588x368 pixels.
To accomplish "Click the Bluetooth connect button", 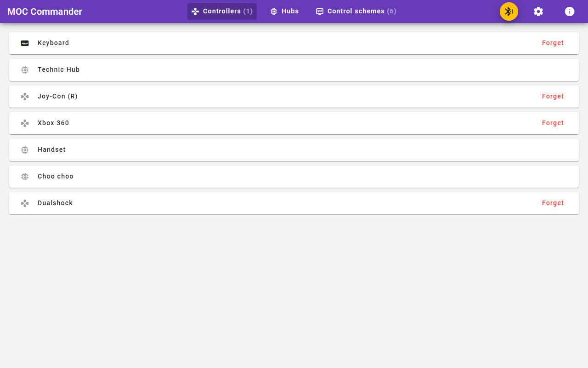I will [509, 11].
